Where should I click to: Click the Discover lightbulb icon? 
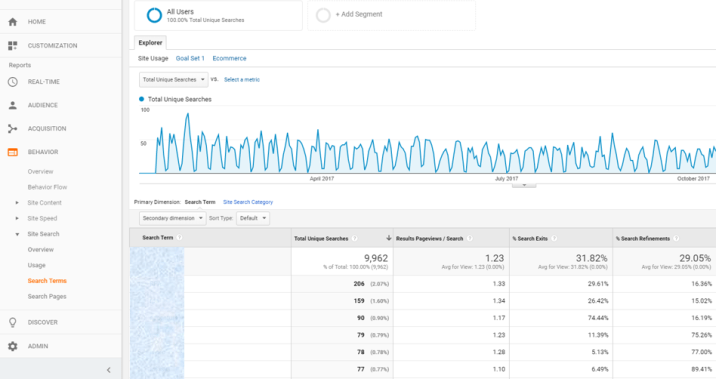(13, 322)
